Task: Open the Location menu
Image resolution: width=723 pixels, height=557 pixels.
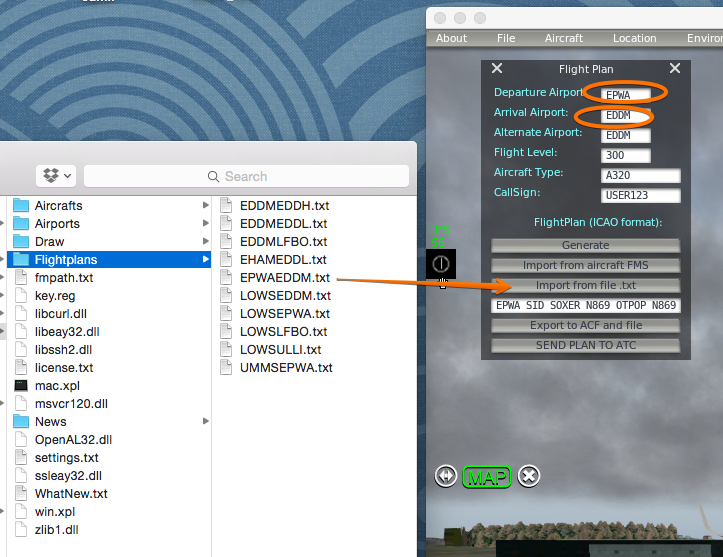Action: [635, 38]
